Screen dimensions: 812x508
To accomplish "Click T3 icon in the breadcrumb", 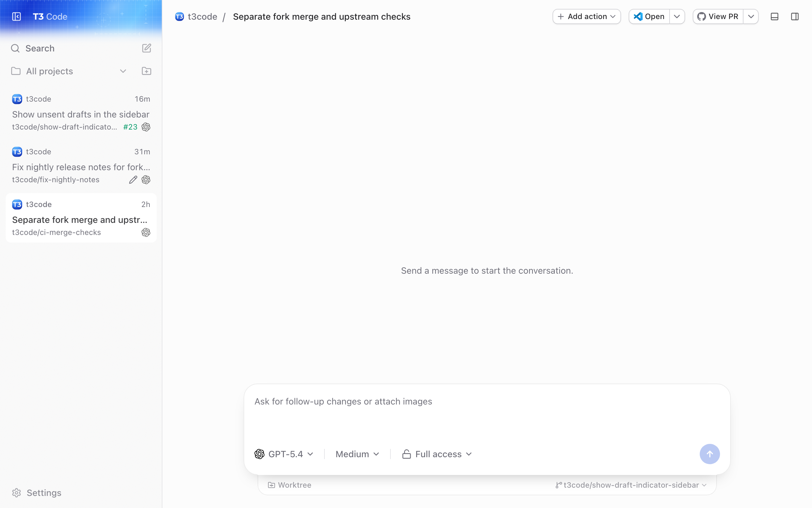I will point(180,17).
